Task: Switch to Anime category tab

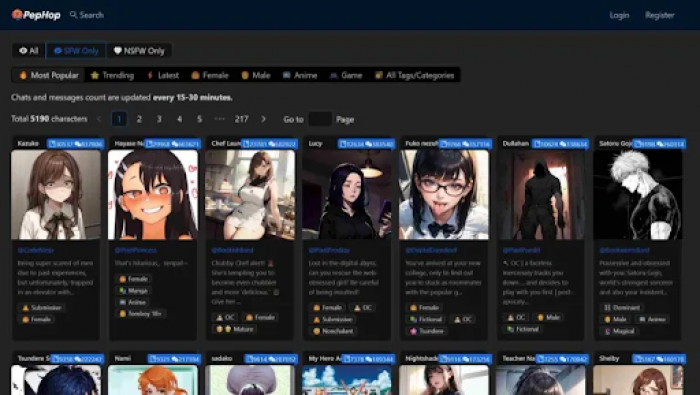Action: point(300,75)
